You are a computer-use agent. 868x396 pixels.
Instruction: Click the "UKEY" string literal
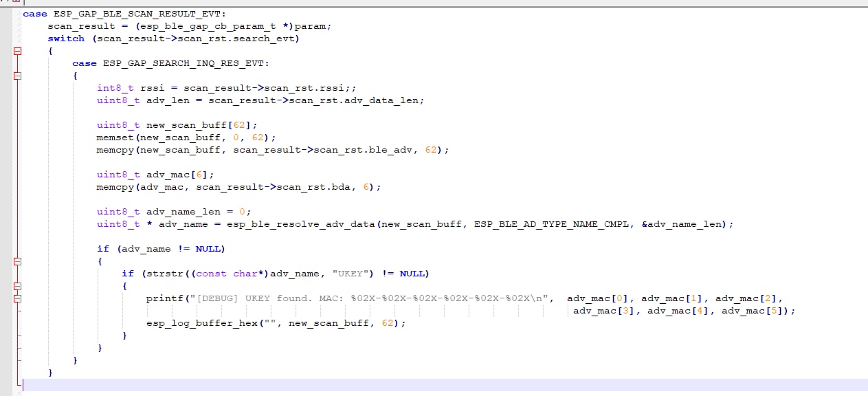click(x=352, y=274)
